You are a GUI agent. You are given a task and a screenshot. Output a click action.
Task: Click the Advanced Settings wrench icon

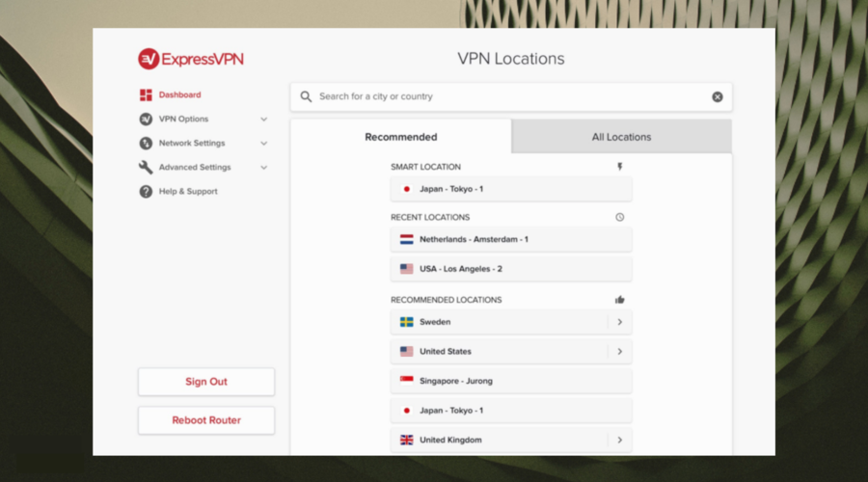[146, 167]
